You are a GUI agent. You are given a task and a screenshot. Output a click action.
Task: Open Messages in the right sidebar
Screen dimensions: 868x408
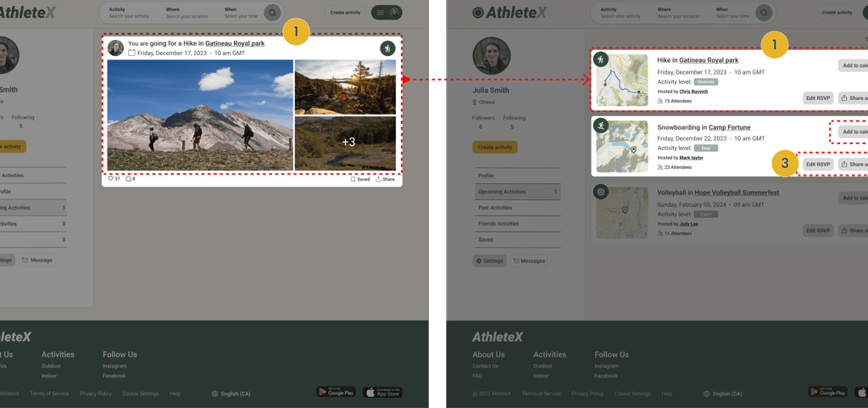[529, 260]
